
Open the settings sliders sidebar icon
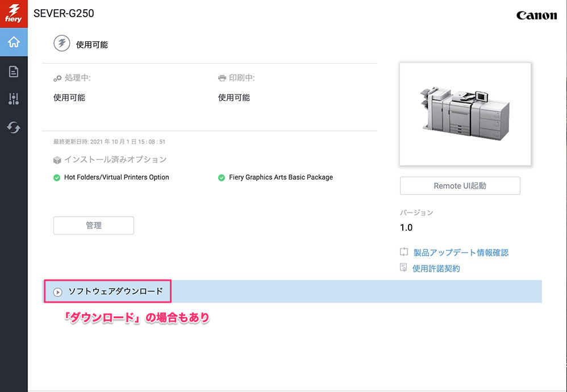pyautogui.click(x=14, y=99)
